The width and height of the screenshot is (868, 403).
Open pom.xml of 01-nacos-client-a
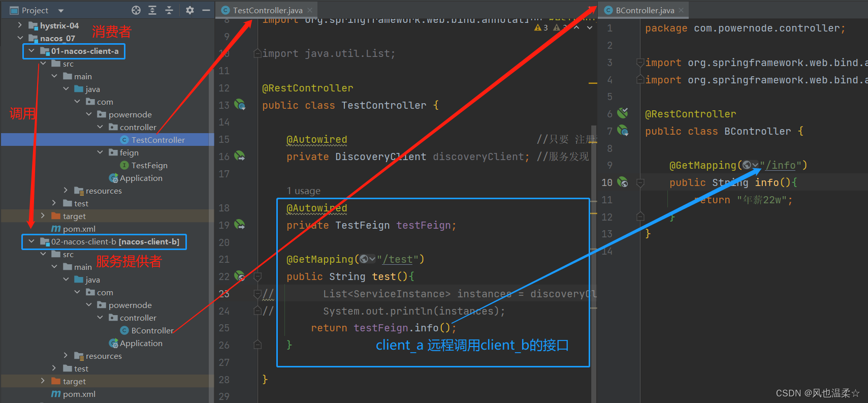coord(79,229)
